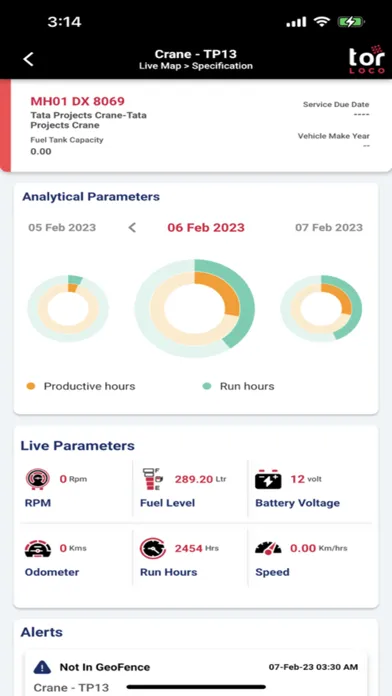Tap the Not In GeoFence warning icon
The width and height of the screenshot is (392, 696).
pyautogui.click(x=42, y=667)
